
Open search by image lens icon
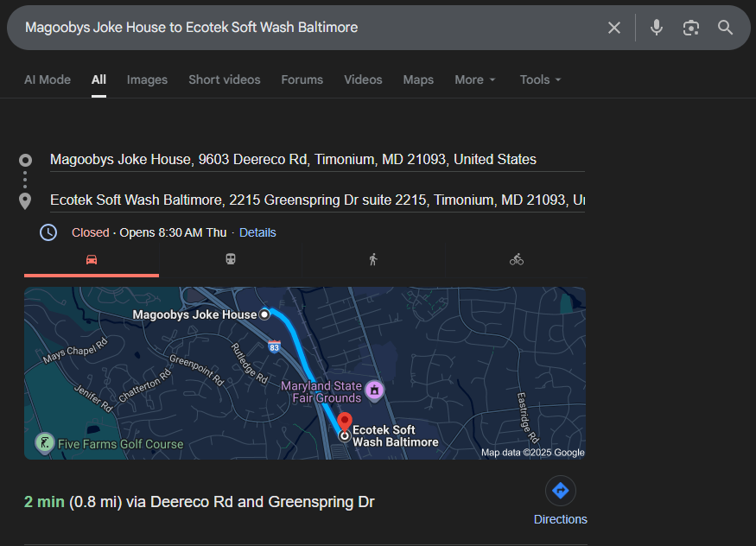690,28
